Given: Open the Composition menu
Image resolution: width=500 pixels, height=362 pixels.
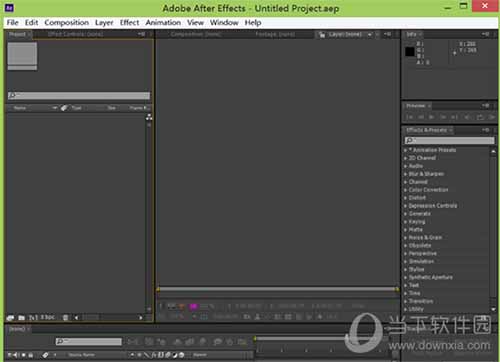Looking at the screenshot, I should point(67,23).
